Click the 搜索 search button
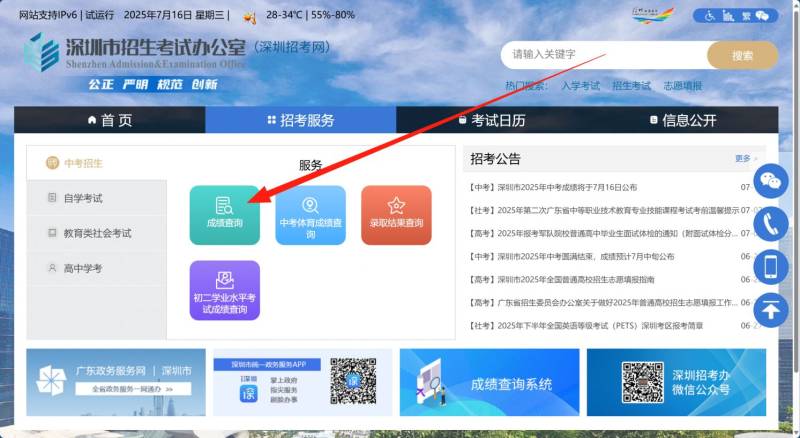Viewport: 800px width, 438px height. tap(742, 55)
